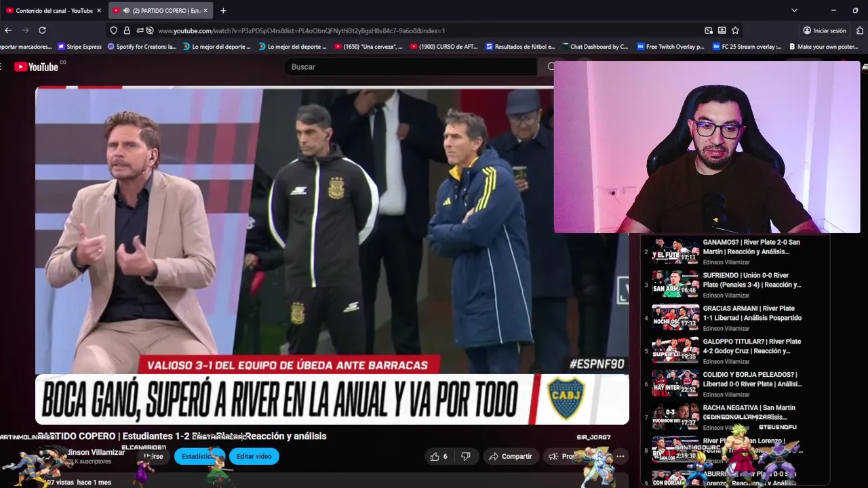Go back using browser back arrow
The width and height of the screenshot is (868, 488).
[8, 30]
